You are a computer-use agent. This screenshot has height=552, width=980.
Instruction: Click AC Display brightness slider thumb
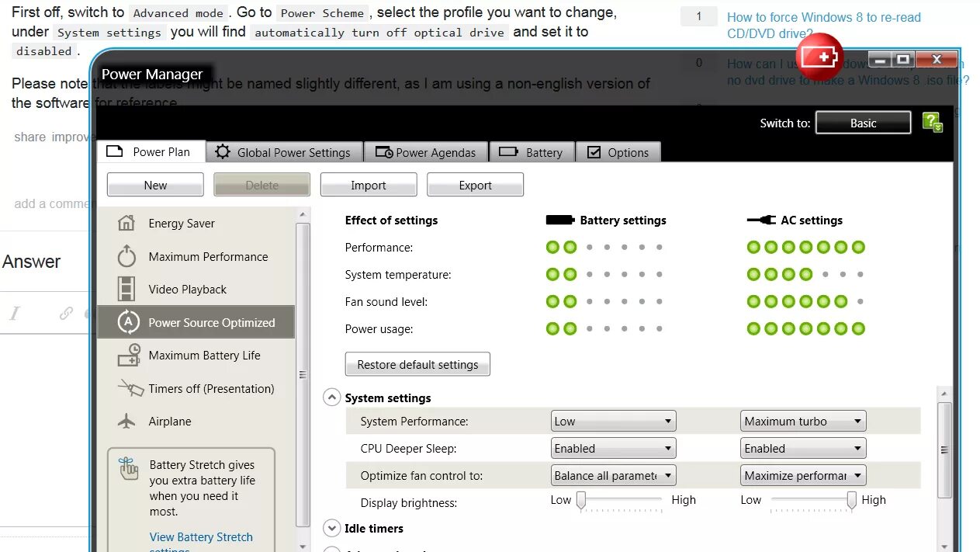coord(851,501)
